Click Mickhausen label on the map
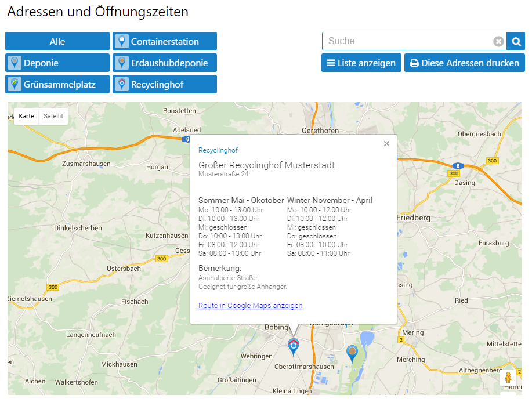The image size is (532, 402). click(119, 364)
